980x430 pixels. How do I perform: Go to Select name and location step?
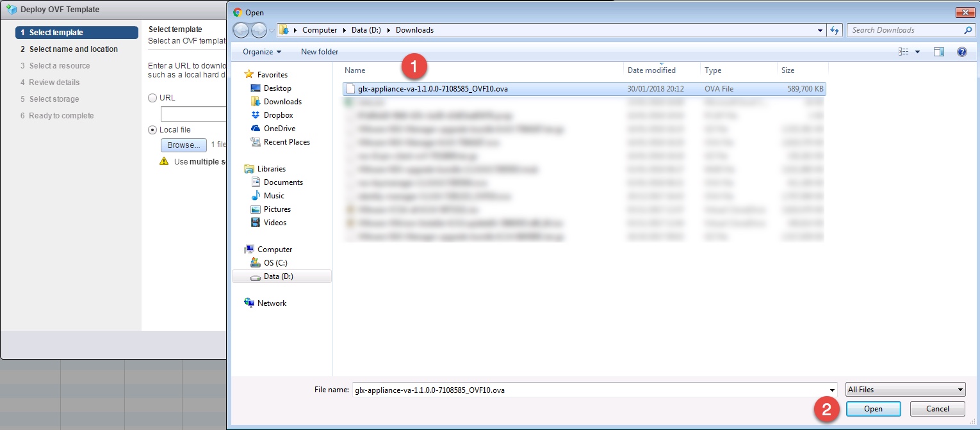(x=72, y=49)
